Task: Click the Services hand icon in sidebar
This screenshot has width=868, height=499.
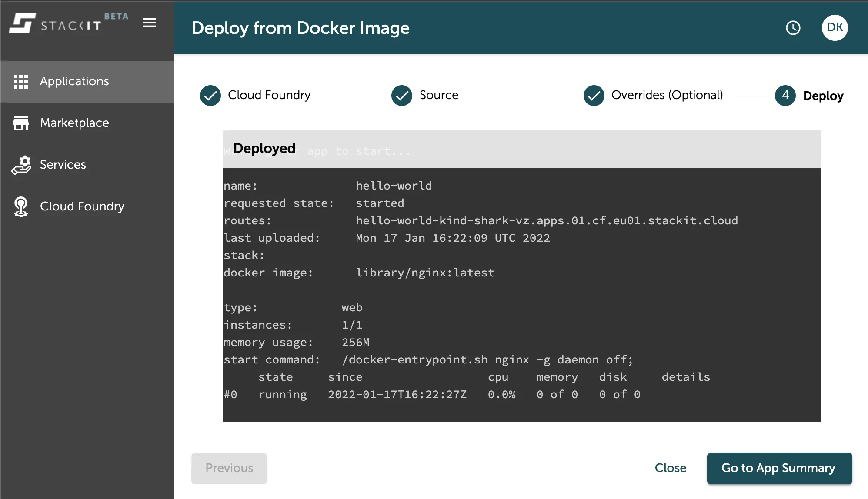Action: (x=21, y=164)
